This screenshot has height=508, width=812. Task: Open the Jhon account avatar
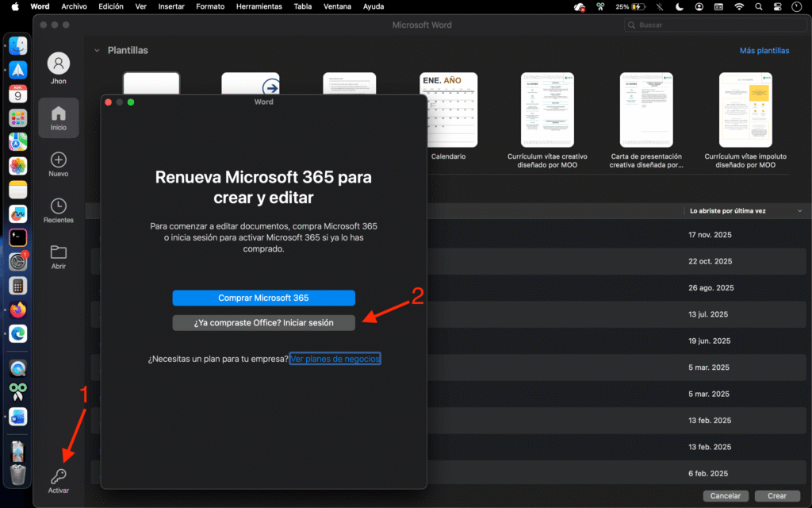coord(58,63)
